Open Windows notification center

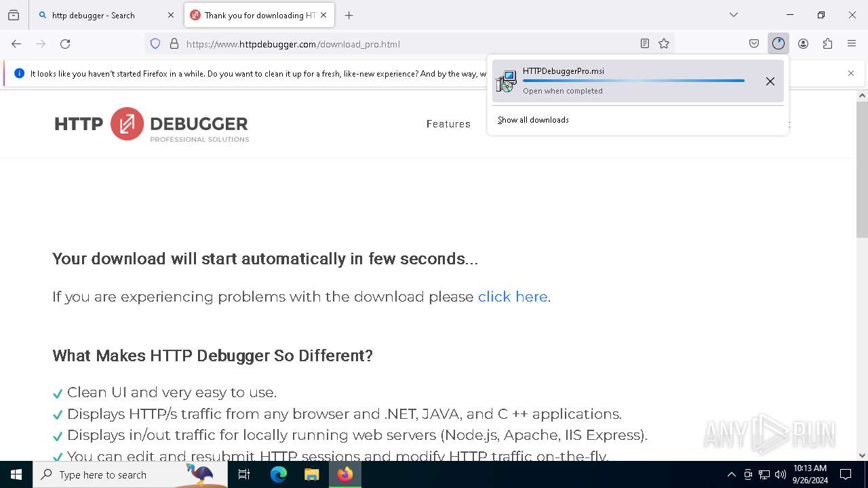click(x=846, y=474)
